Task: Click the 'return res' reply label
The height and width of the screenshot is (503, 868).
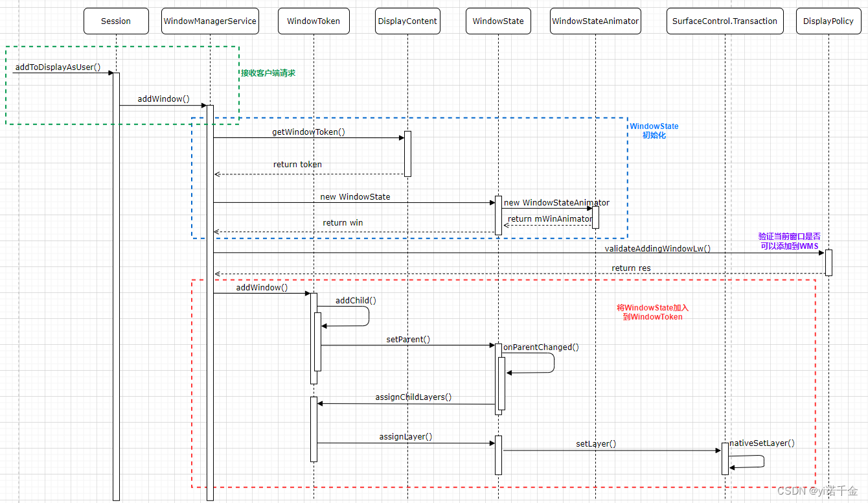Action: point(631,268)
